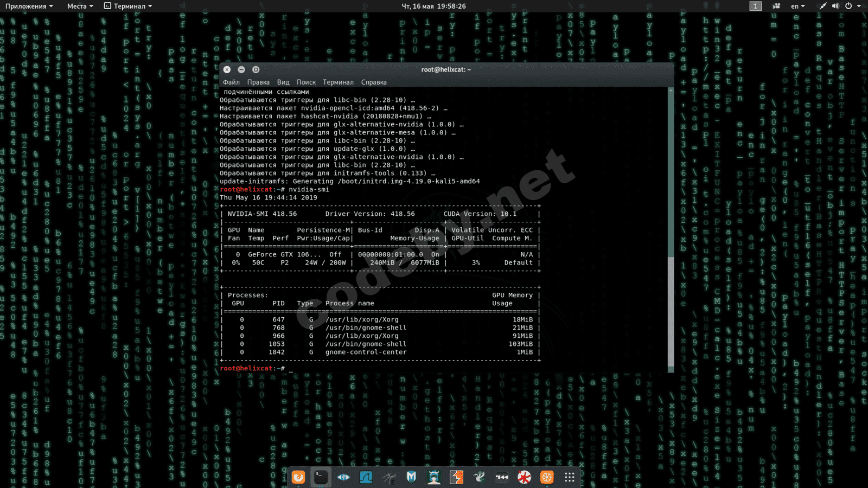The height and width of the screenshot is (488, 868).
Task: Click workspace indicator number 1
Action: 756,6
